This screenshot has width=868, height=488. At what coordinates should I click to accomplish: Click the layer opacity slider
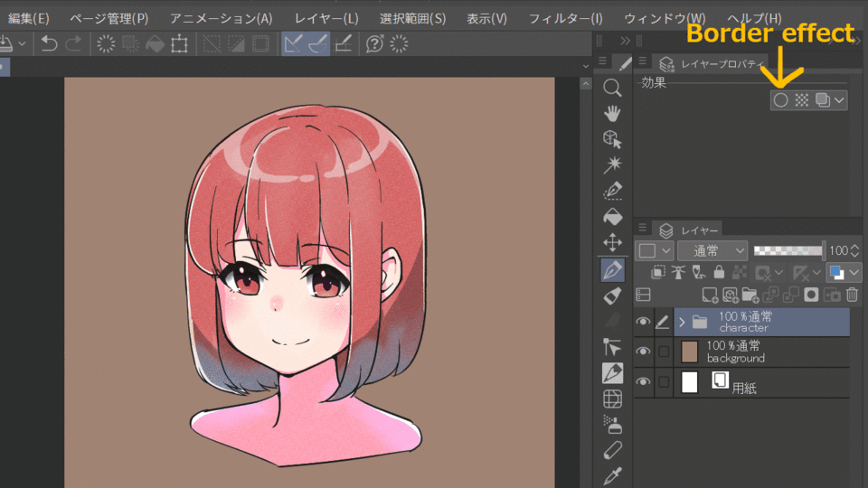point(788,250)
